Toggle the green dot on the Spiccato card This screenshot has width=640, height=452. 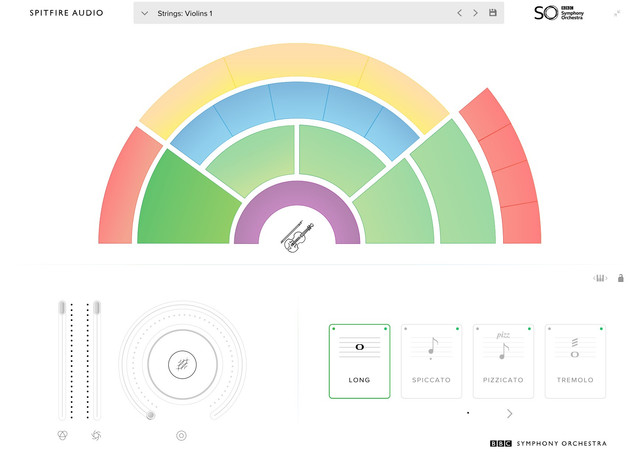(458, 329)
